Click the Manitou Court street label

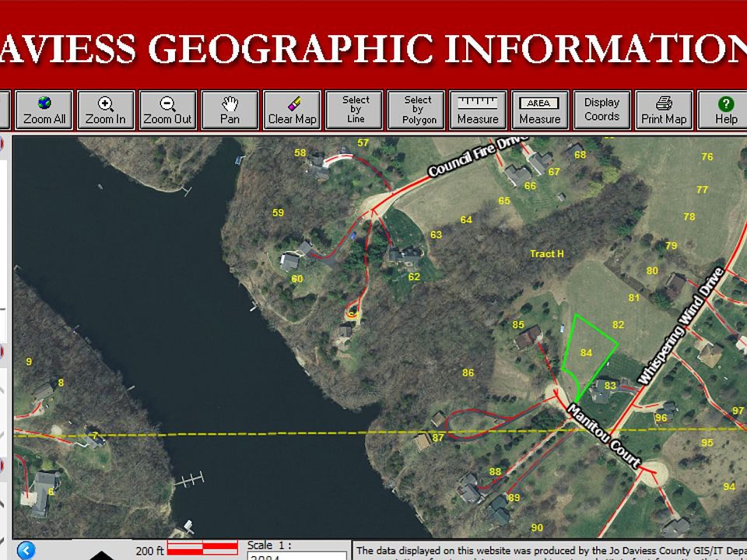tap(604, 436)
